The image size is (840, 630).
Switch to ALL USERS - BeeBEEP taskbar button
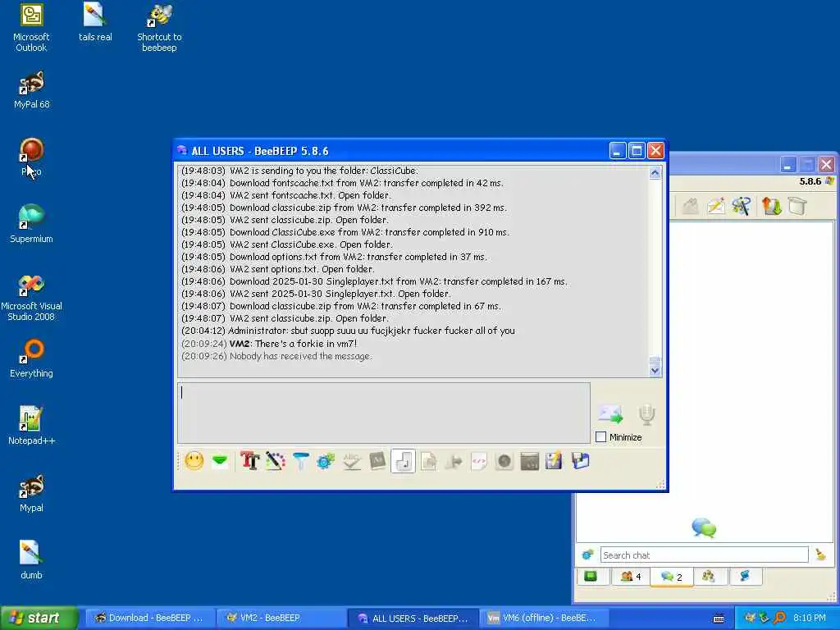coord(413,618)
